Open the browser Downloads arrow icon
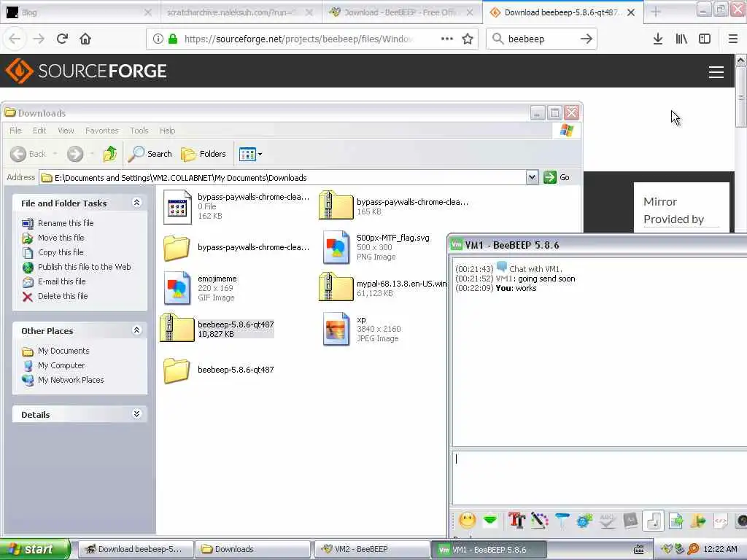This screenshot has width=747, height=560. 658,39
